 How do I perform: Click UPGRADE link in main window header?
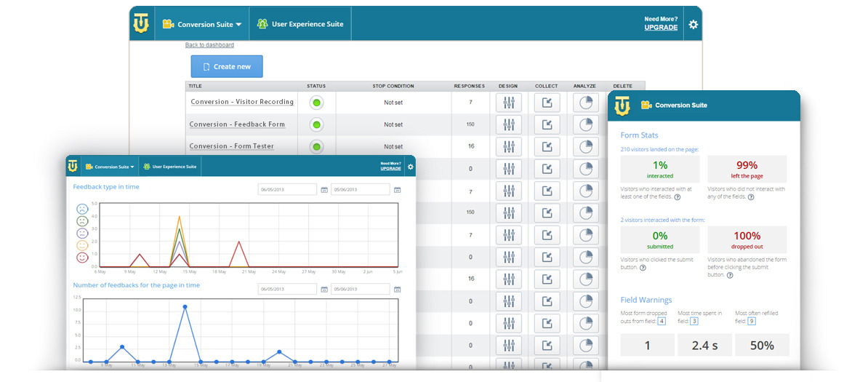(660, 28)
